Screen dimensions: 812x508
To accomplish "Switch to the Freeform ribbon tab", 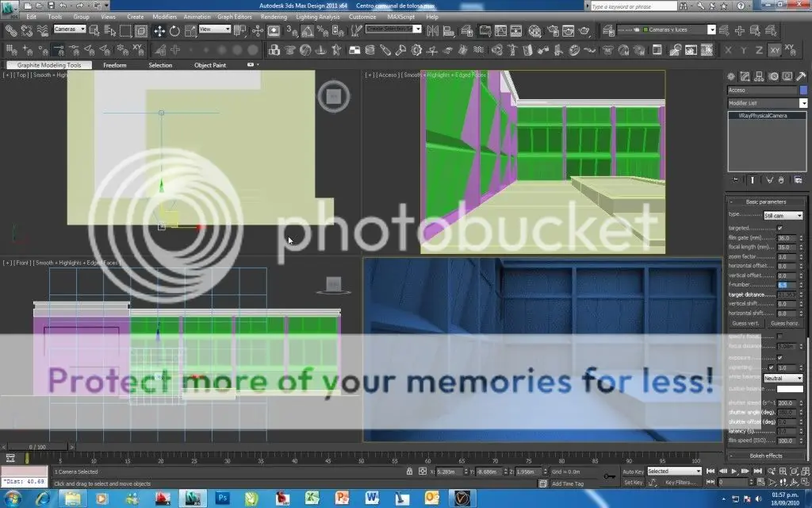I will [114, 65].
